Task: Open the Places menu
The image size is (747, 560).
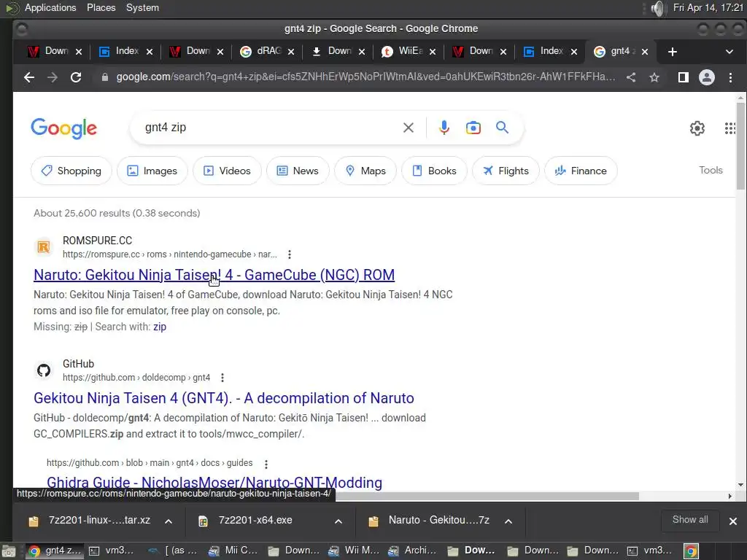Action: (x=101, y=7)
